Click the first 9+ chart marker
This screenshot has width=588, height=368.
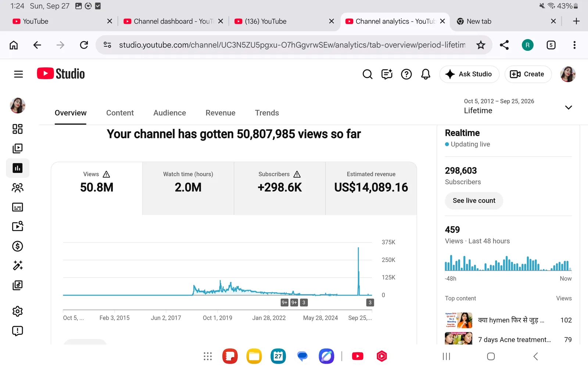pyautogui.click(x=284, y=302)
